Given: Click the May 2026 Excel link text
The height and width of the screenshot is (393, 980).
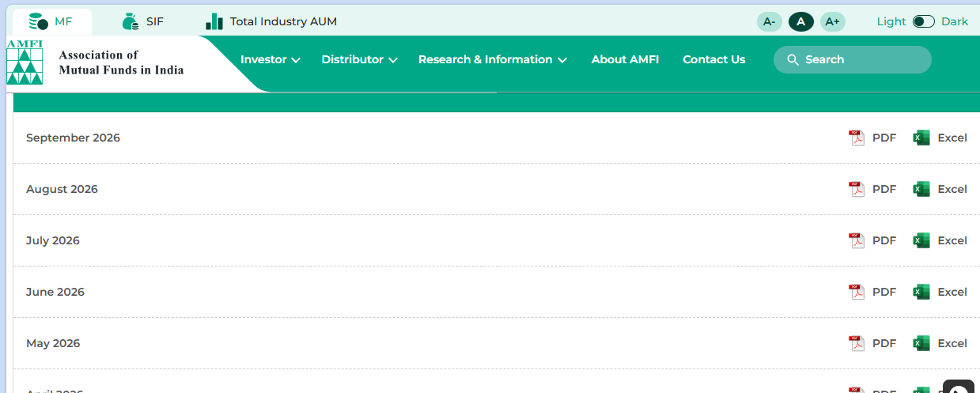Looking at the screenshot, I should 952,343.
